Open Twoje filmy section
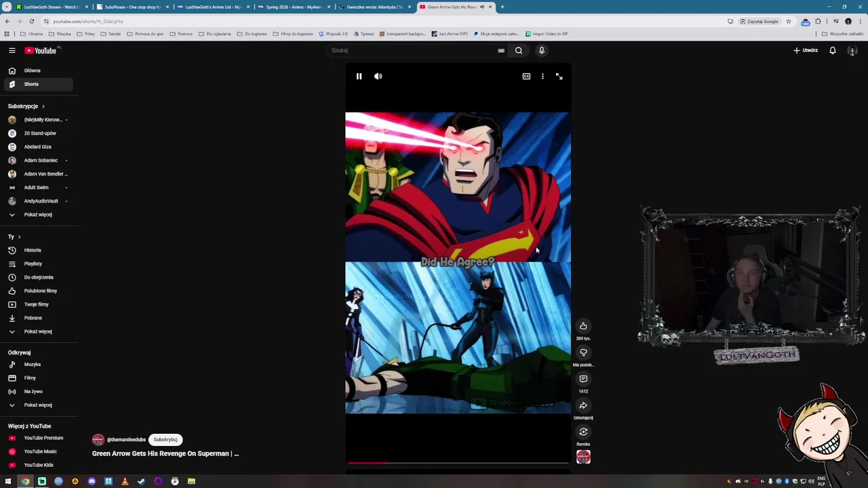868x488 pixels. 37,304
